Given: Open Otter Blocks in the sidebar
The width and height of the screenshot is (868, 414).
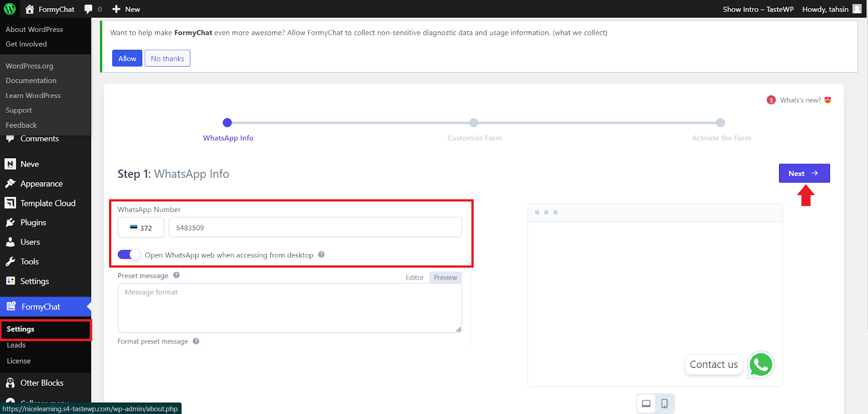Looking at the screenshot, I should click(42, 383).
